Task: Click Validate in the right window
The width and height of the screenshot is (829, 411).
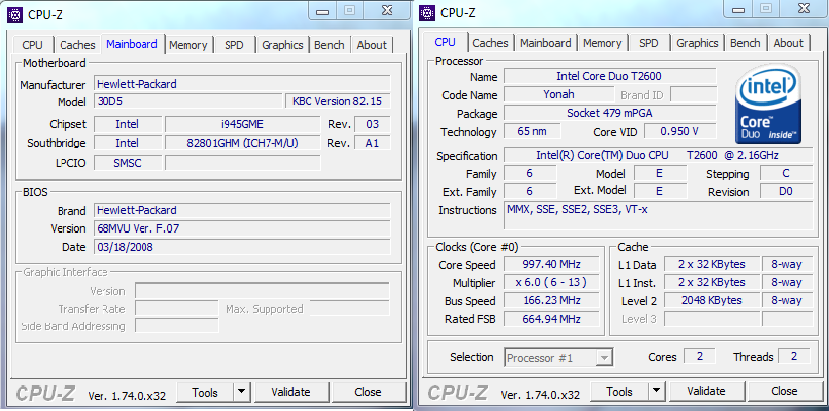Action: coord(706,392)
